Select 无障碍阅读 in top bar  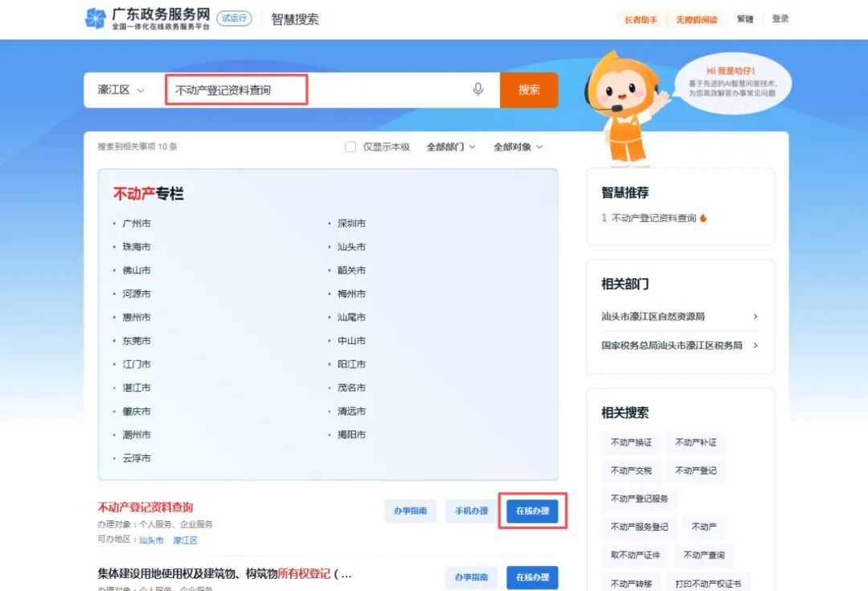click(x=696, y=19)
